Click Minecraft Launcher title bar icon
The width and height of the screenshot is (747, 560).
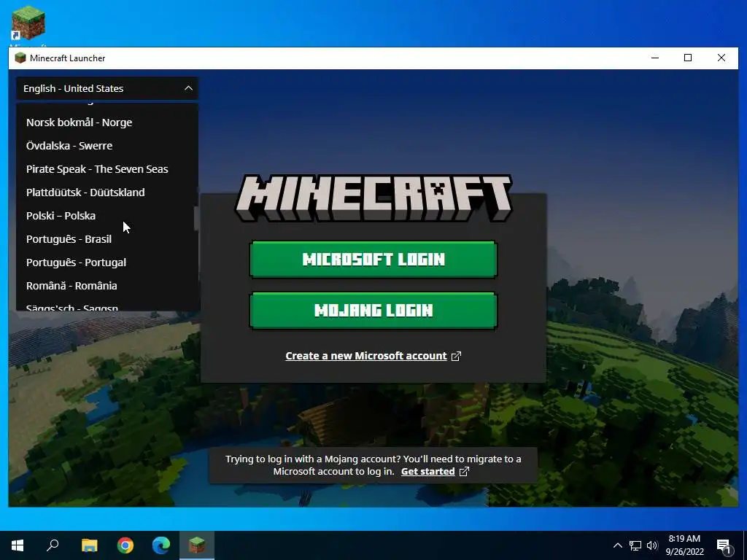click(20, 58)
